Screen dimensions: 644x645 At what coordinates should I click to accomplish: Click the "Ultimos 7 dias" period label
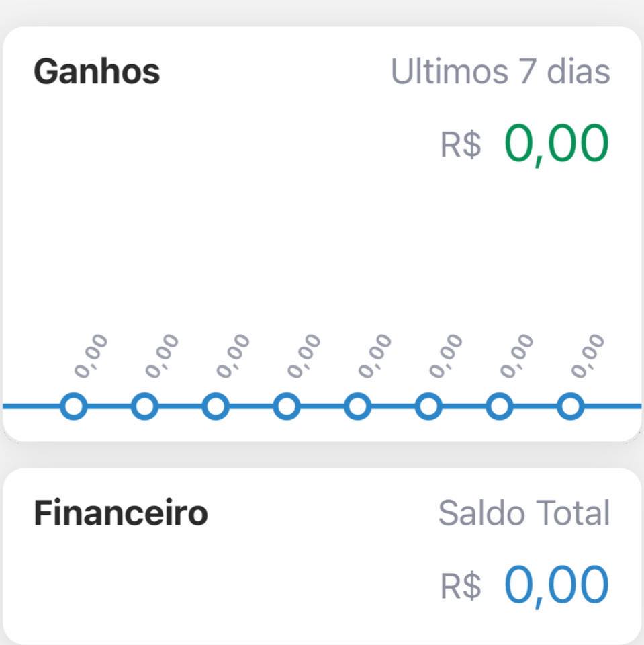(x=500, y=72)
